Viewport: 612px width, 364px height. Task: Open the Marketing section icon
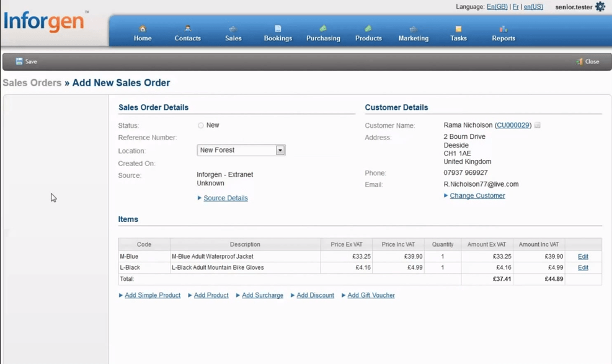[x=413, y=30]
